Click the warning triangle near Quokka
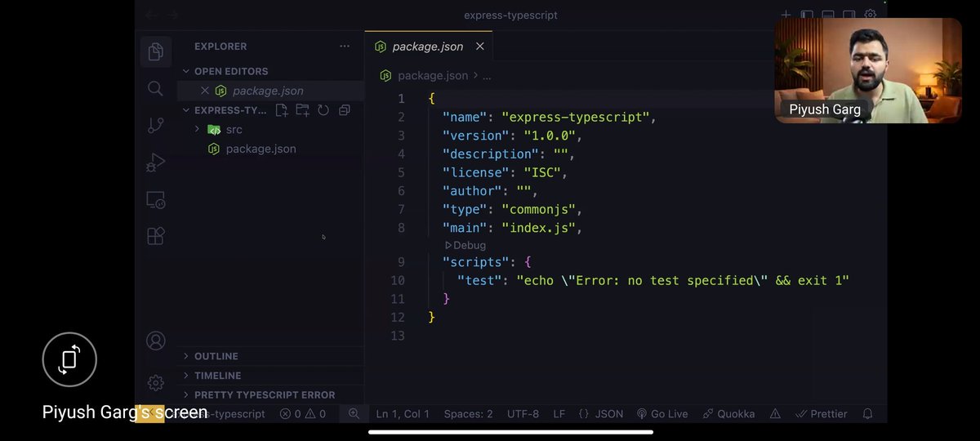 [x=775, y=414]
